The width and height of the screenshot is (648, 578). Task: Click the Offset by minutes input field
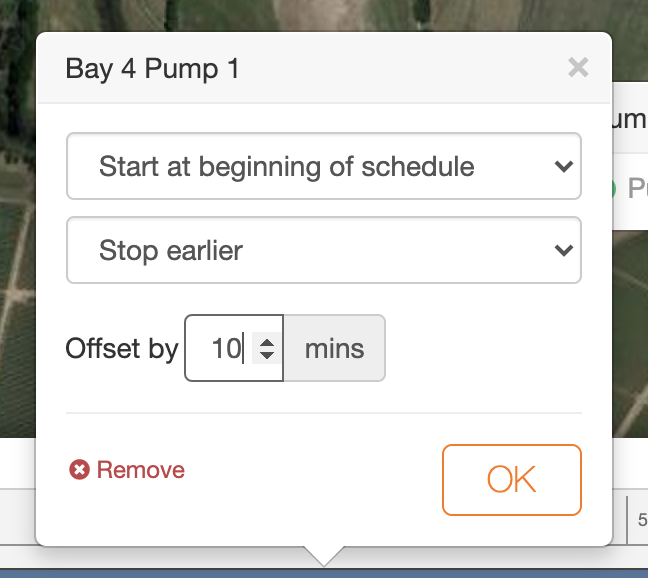click(225, 349)
